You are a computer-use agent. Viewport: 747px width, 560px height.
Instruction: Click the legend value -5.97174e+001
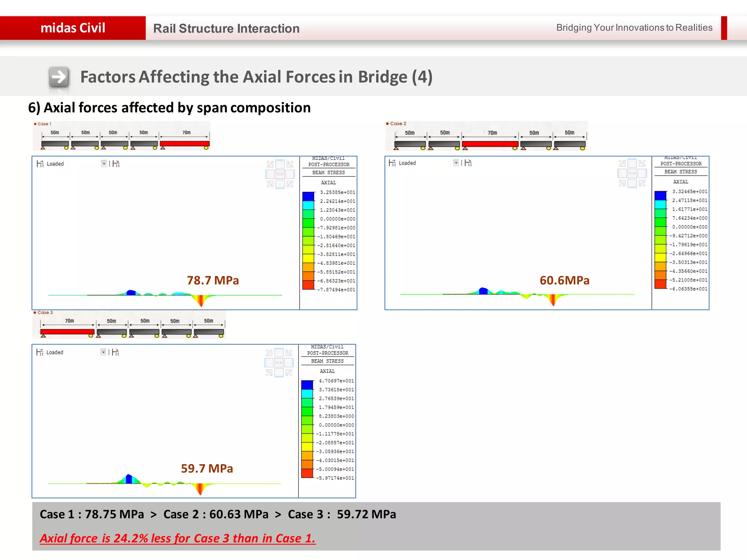tap(335, 478)
